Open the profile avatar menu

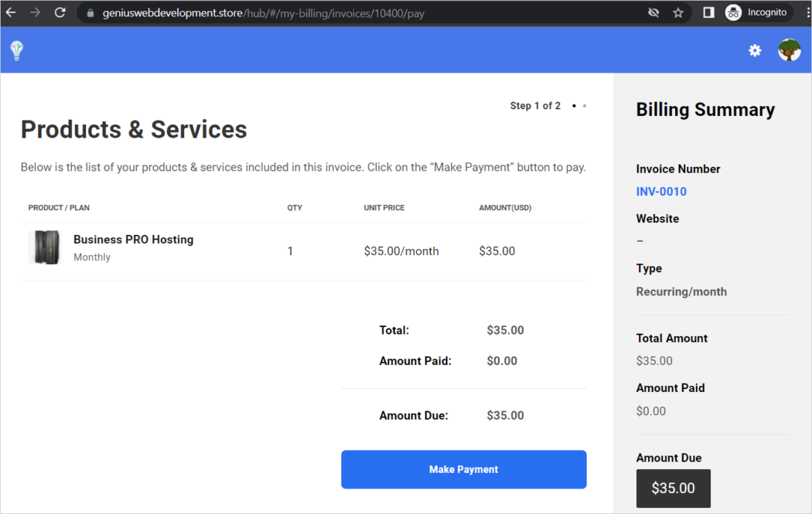789,50
